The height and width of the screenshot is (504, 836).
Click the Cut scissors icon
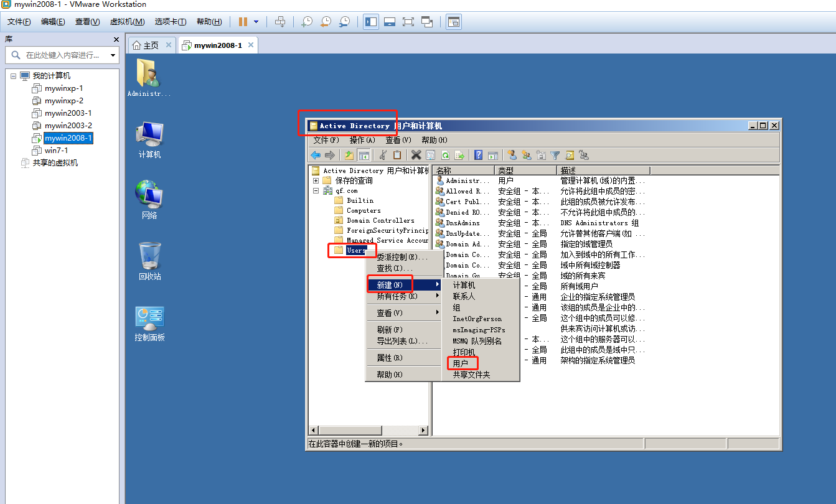pyautogui.click(x=383, y=155)
